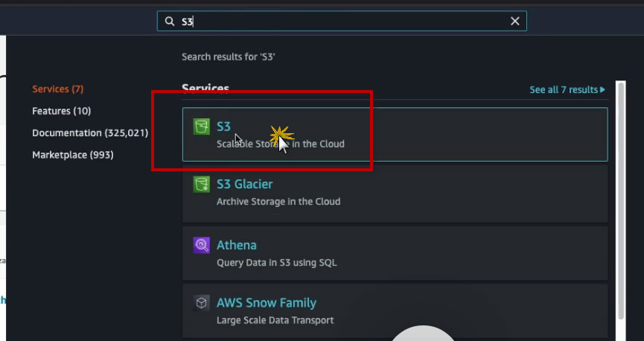The height and width of the screenshot is (341, 644).
Task: Open AWS Snow Family result
Action: click(266, 303)
